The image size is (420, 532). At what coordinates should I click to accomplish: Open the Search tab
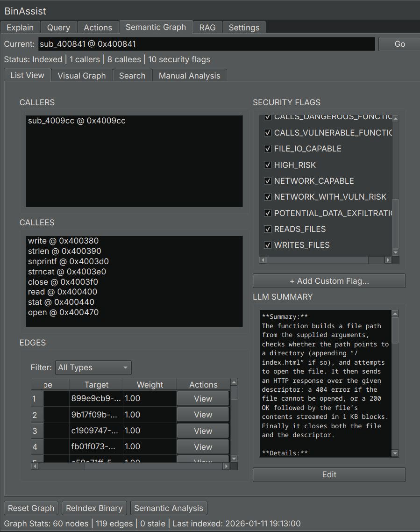pos(132,75)
